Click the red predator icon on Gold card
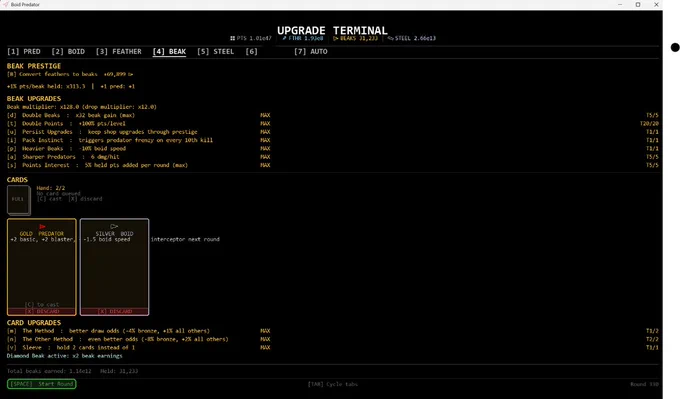This screenshot has width=680, height=399. 42,226
